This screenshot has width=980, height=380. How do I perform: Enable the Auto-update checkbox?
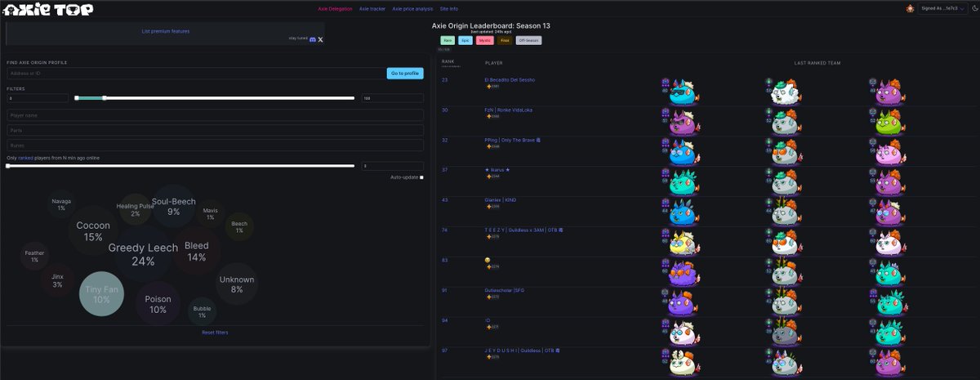click(421, 177)
